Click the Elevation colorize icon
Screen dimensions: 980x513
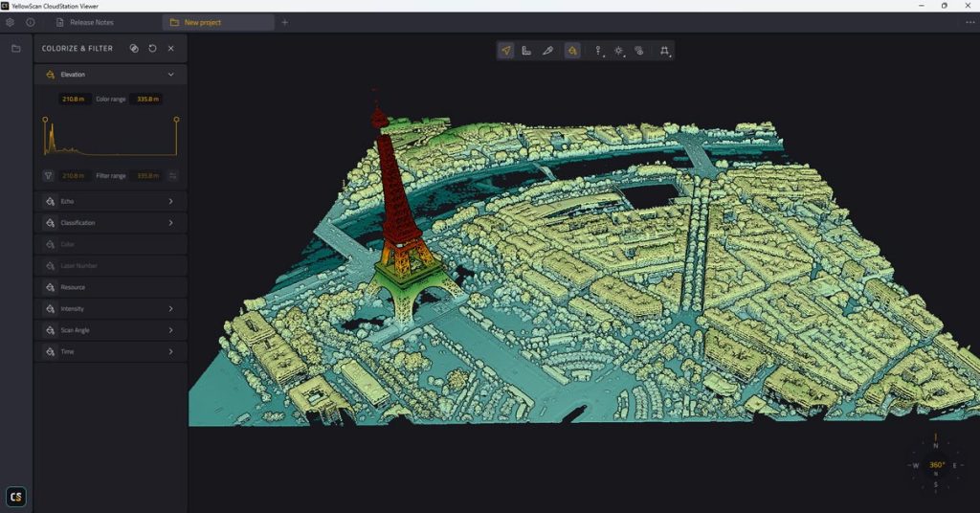click(50, 75)
